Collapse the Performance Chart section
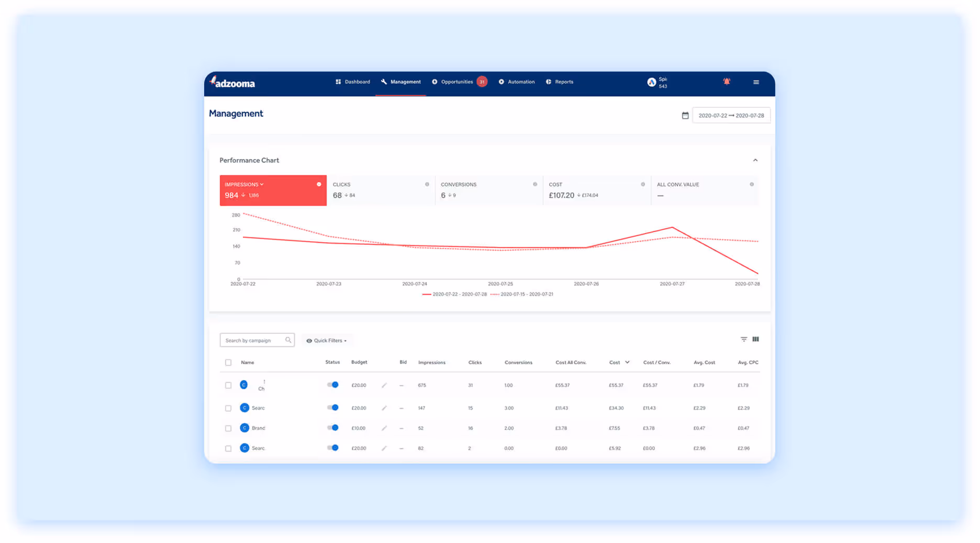The image size is (980, 543). 755,160
